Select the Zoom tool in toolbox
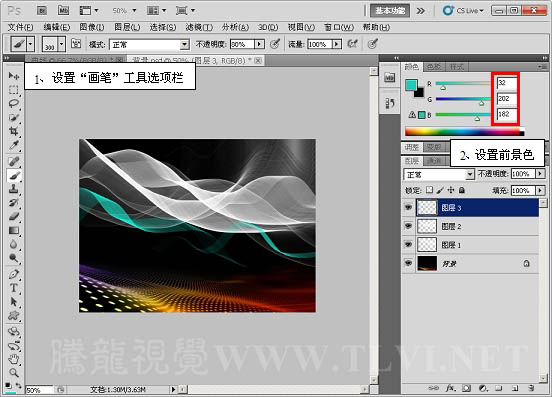 click(14, 373)
